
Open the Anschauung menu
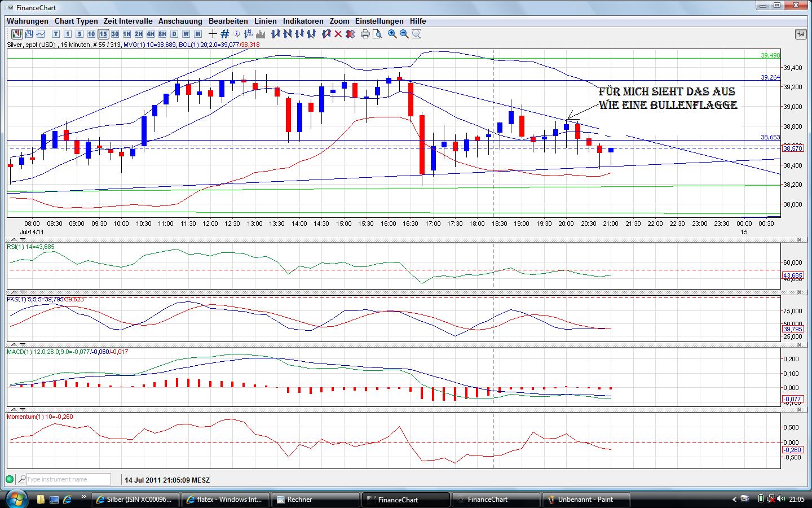click(180, 21)
